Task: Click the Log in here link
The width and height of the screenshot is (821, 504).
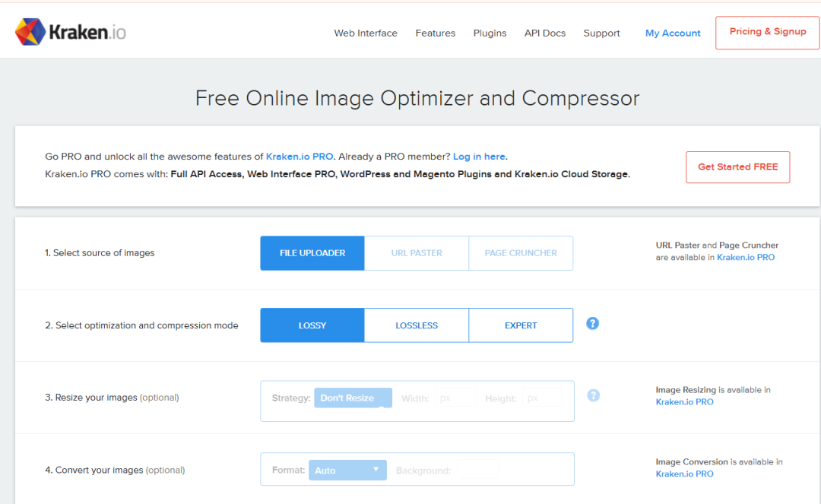Action: [479, 157]
